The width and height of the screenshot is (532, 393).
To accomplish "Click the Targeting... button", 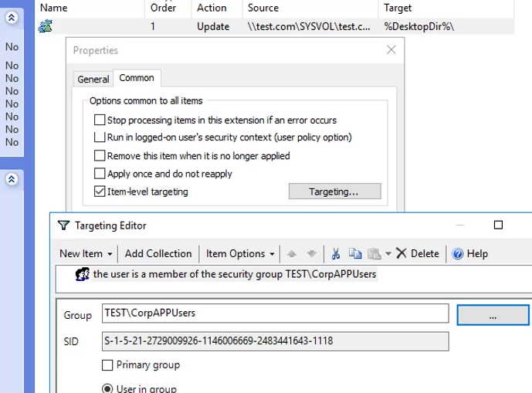I will point(334,191).
